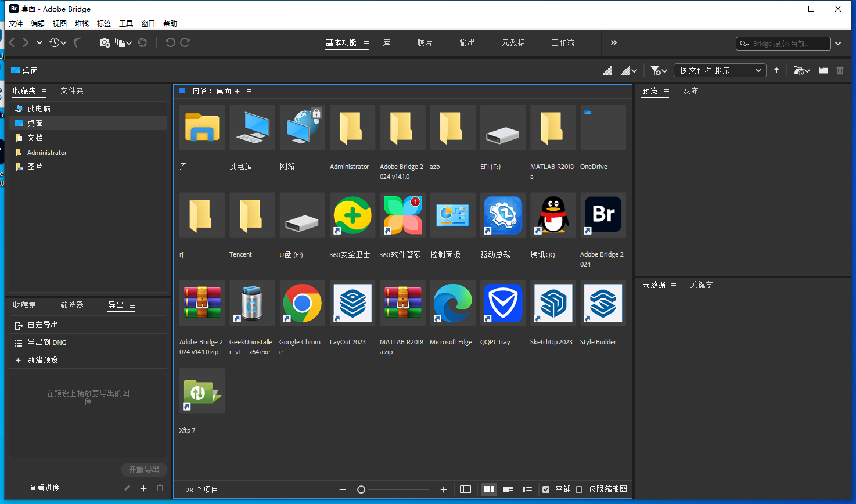Switch to the 库 workspace
856x504 pixels.
tap(387, 42)
